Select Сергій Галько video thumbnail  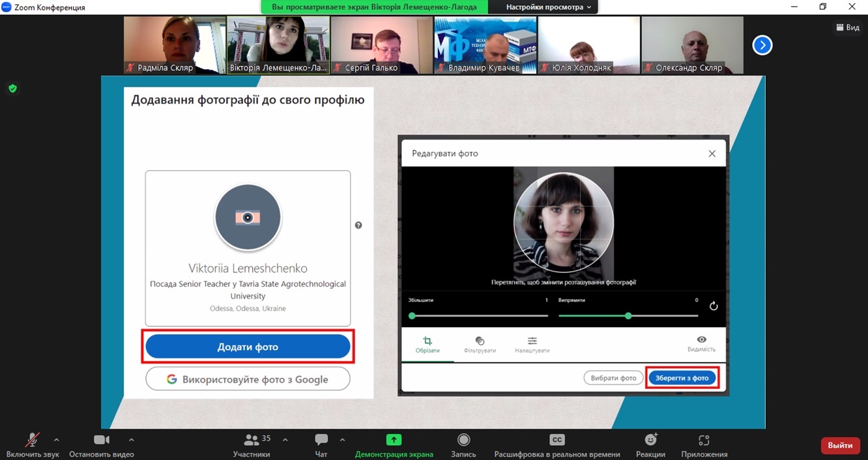click(382, 45)
